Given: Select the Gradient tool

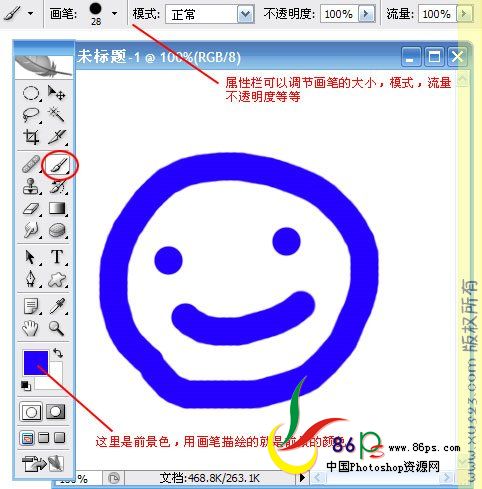Looking at the screenshot, I should coord(57,208).
